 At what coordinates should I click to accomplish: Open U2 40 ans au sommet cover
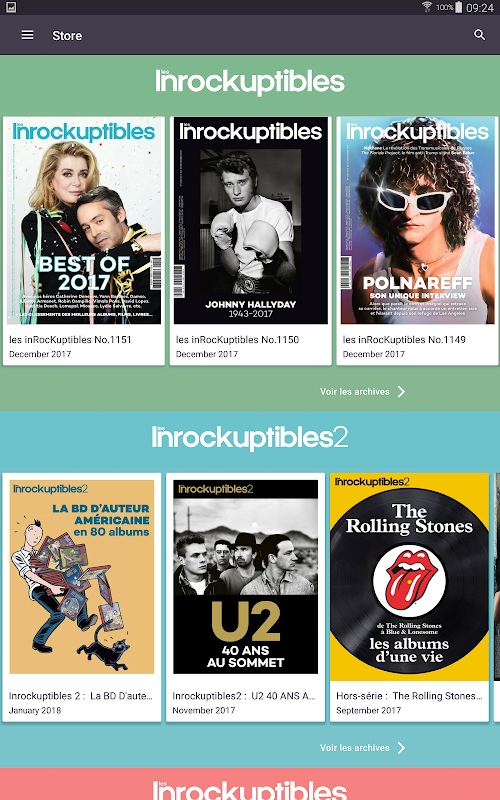[x=245, y=577]
